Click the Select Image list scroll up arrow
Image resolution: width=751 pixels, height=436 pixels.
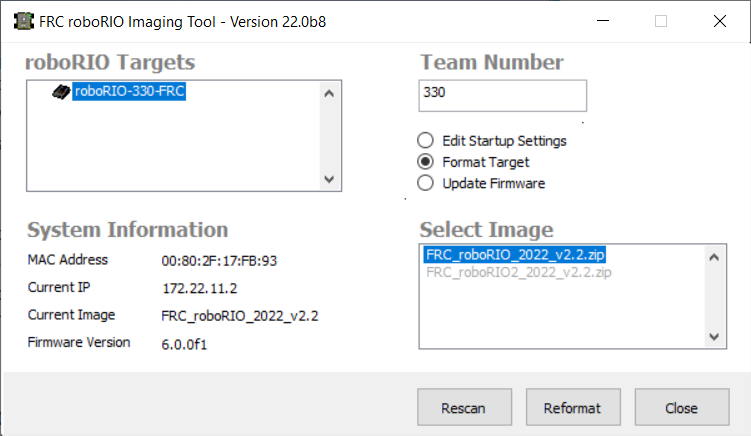point(714,256)
